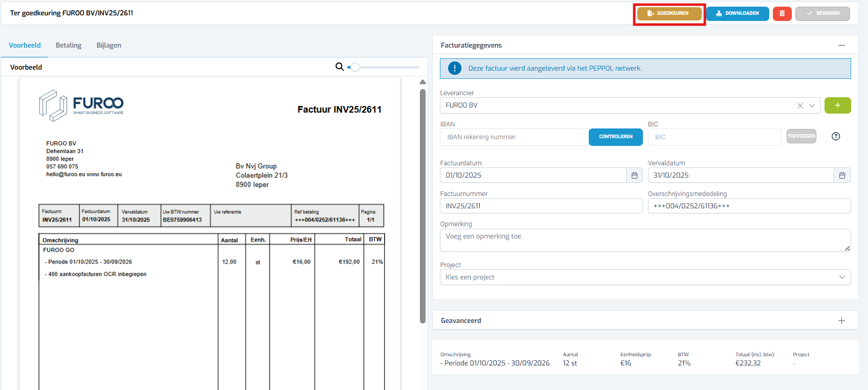Click the magnifier zoom icon in preview
868x390 pixels.
click(339, 67)
